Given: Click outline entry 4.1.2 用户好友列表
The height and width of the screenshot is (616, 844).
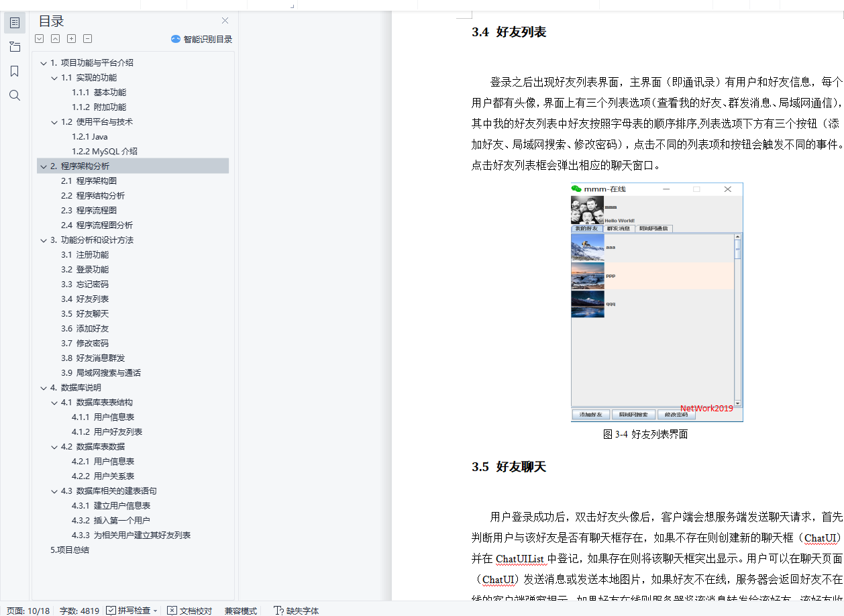Looking at the screenshot, I should pos(107,432).
